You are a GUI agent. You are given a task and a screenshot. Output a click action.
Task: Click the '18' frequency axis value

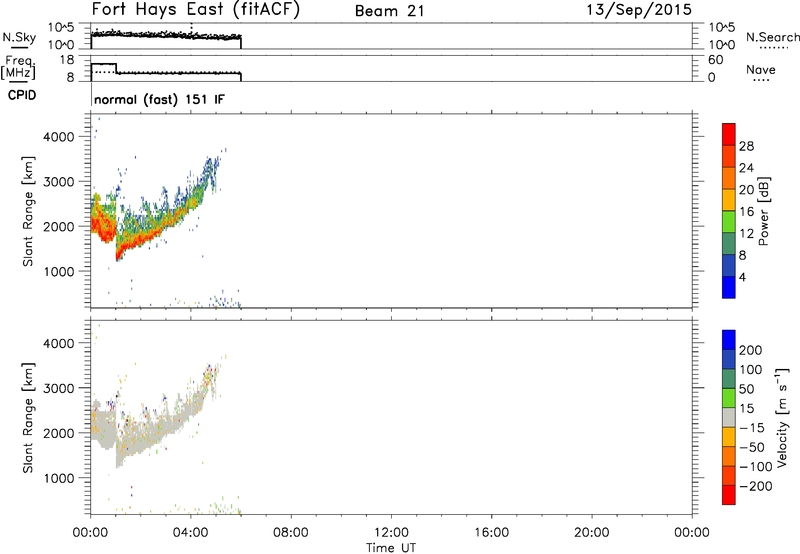[x=67, y=60]
